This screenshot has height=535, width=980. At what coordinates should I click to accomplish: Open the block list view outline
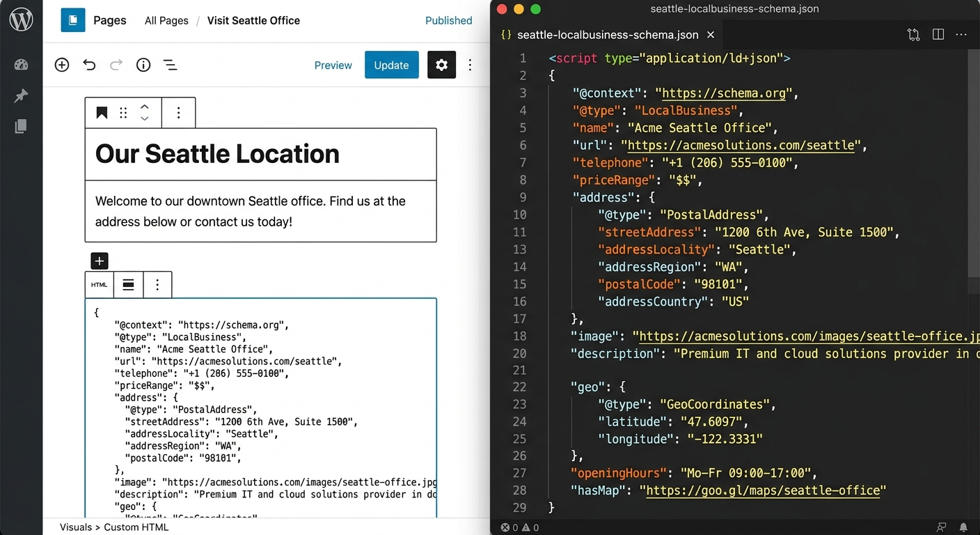click(170, 65)
